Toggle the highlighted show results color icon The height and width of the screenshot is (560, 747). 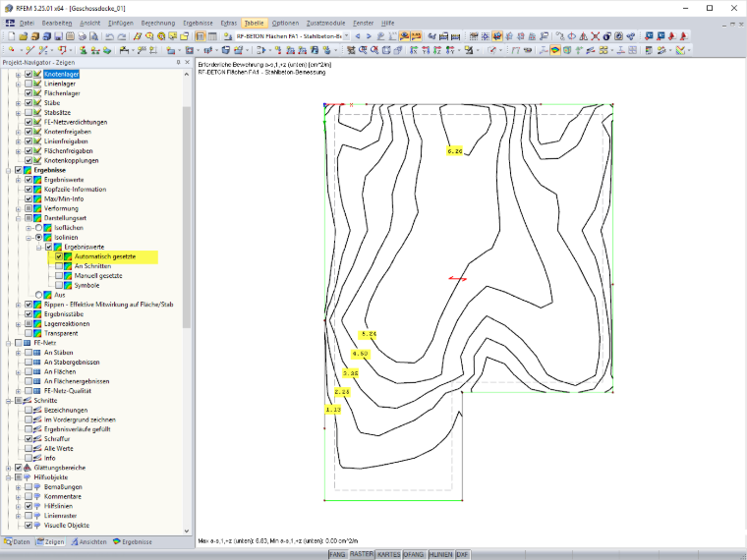click(555, 50)
